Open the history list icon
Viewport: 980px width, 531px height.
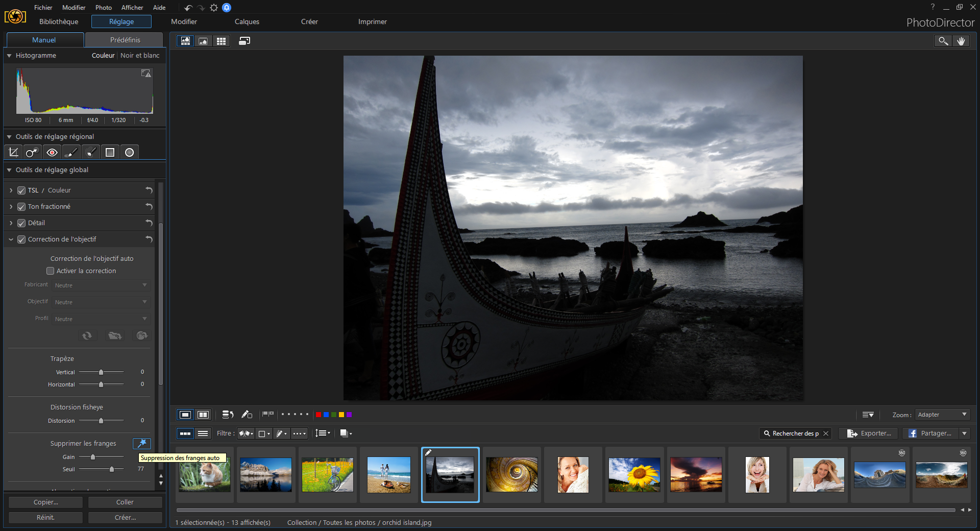[228, 415]
